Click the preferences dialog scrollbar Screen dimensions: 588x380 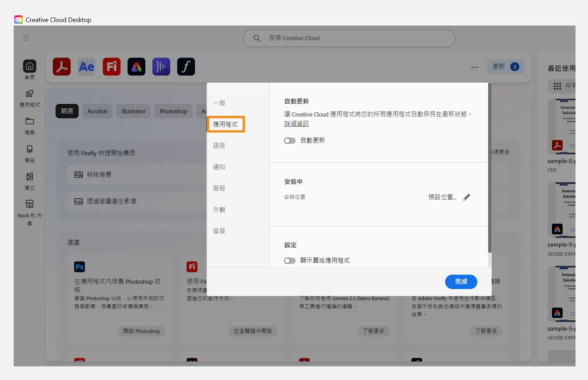(490, 168)
